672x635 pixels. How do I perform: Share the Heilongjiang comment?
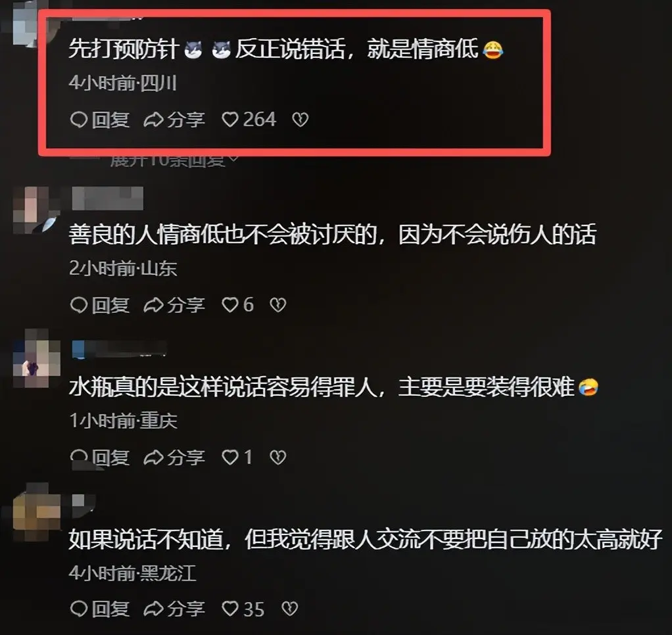[x=174, y=609]
